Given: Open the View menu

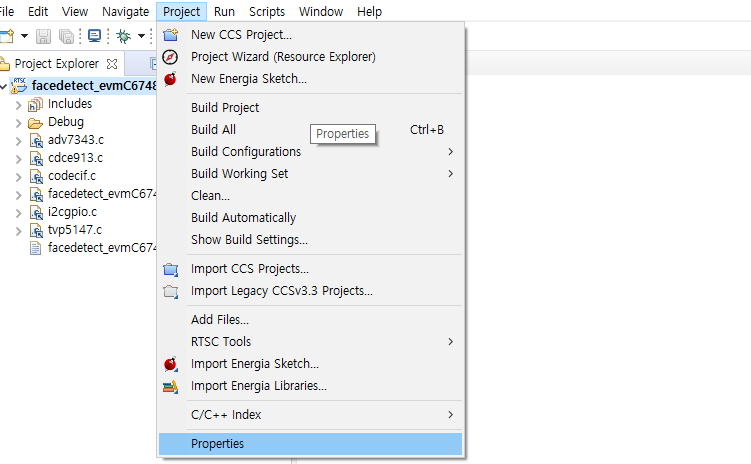Looking at the screenshot, I should click(x=75, y=11).
